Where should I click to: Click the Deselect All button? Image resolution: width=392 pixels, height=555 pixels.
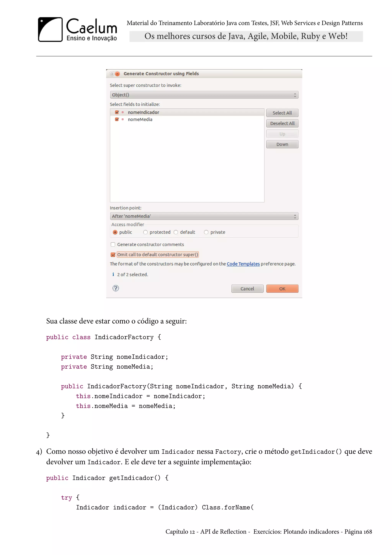pyautogui.click(x=282, y=123)
